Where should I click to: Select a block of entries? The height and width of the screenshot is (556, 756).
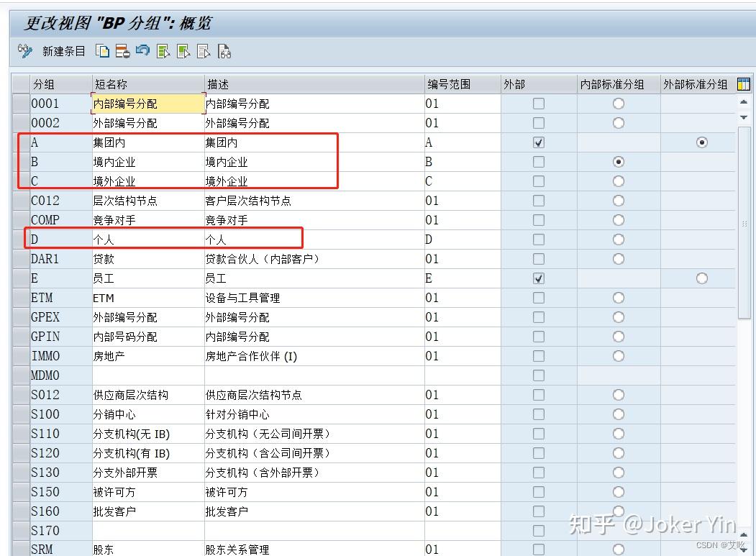[x=181, y=50]
